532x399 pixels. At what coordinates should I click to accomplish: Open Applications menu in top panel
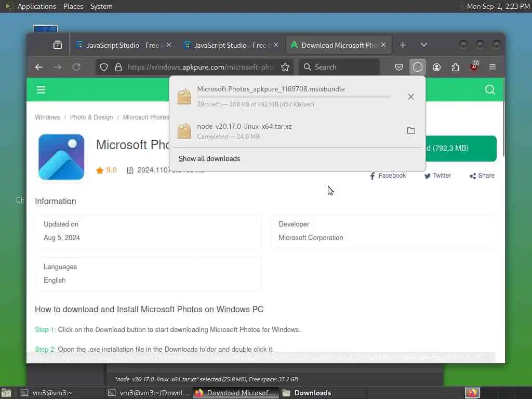(x=37, y=6)
